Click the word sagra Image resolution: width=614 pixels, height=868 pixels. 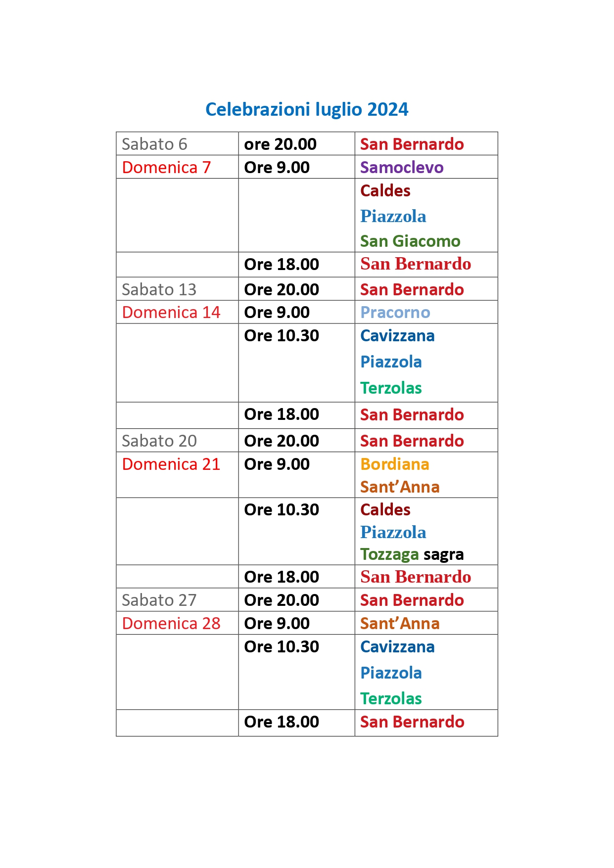pyautogui.click(x=443, y=554)
